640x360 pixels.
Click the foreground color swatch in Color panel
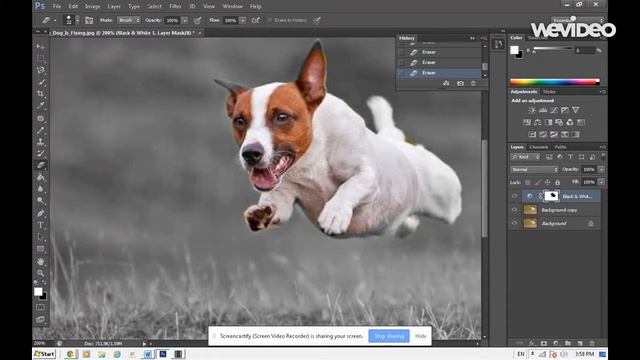514,50
